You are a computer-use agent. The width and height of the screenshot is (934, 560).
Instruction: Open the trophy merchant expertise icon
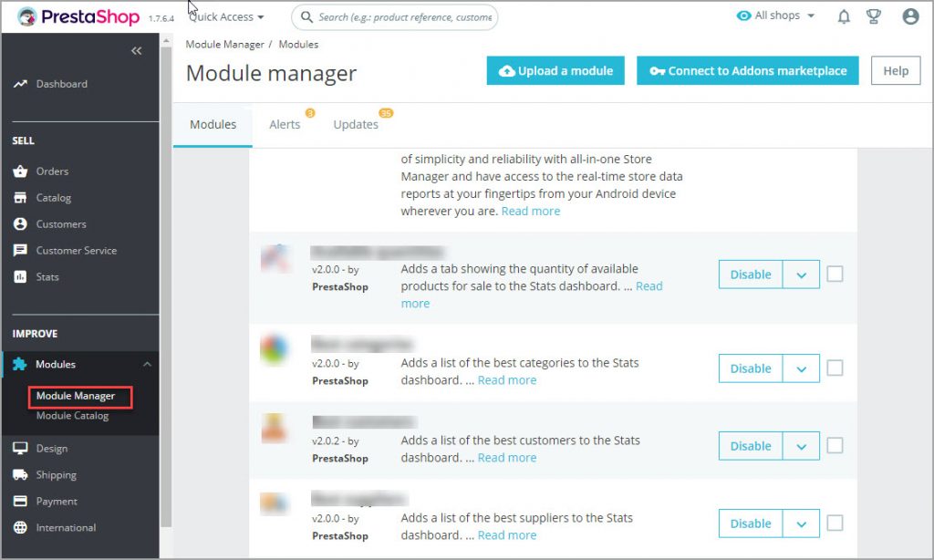pos(873,16)
